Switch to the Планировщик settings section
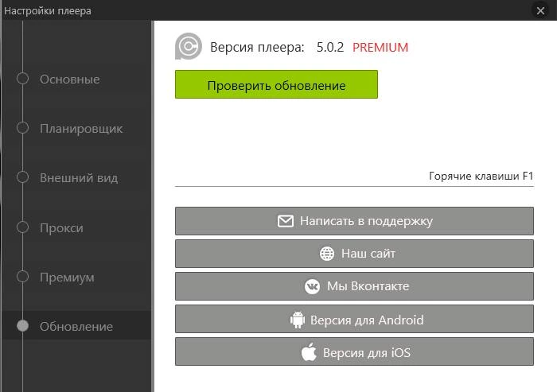The width and height of the screenshot is (557, 392). click(81, 129)
